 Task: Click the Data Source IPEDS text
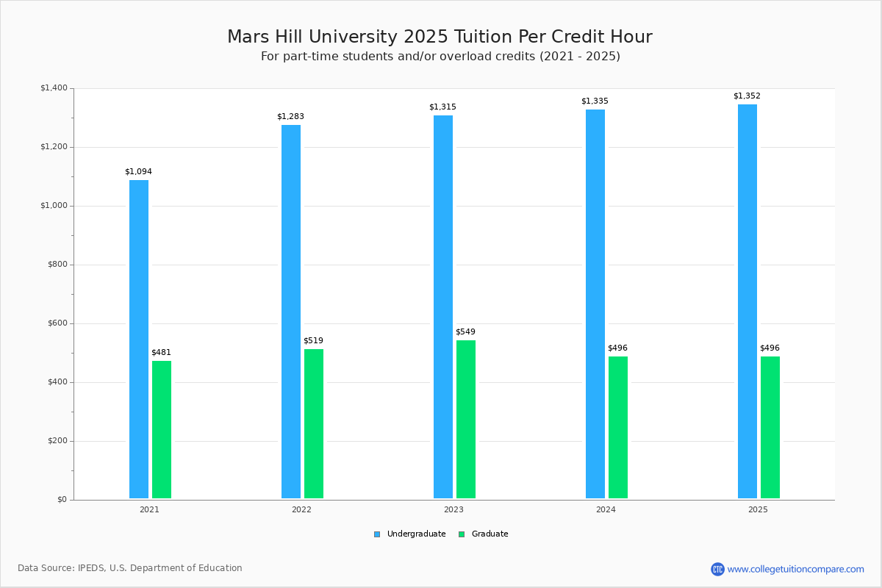[x=130, y=567]
